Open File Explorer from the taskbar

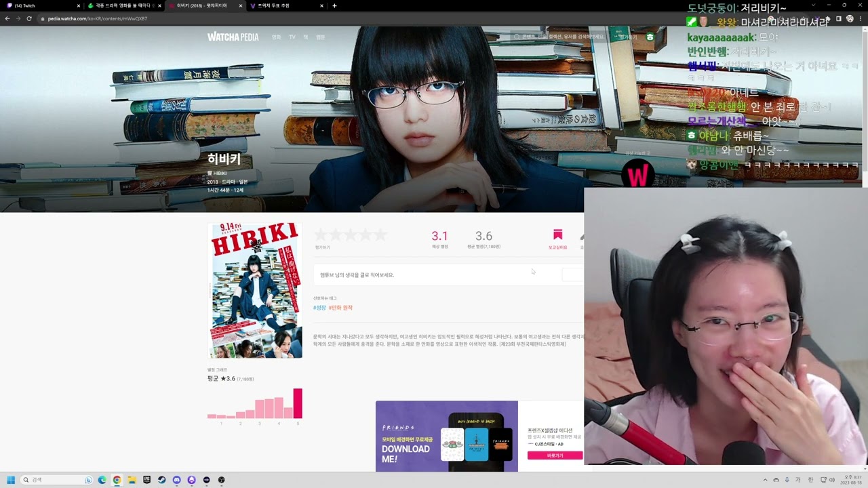coord(132,480)
